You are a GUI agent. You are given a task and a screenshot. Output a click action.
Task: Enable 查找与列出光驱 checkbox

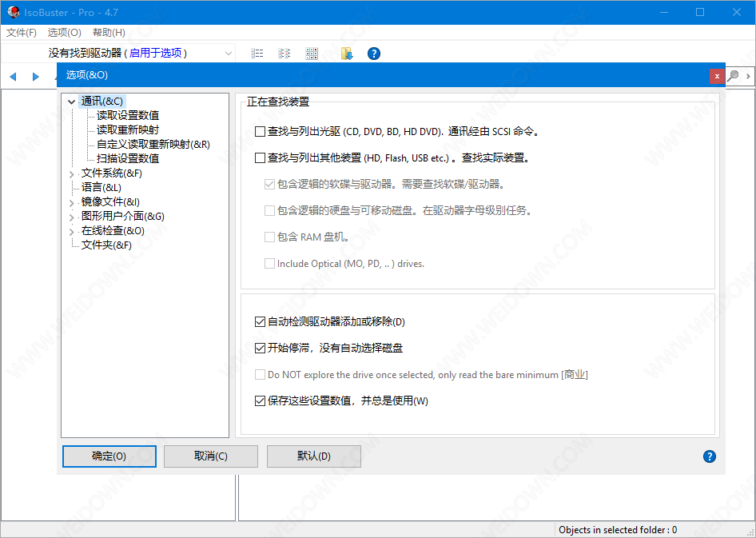click(260, 132)
